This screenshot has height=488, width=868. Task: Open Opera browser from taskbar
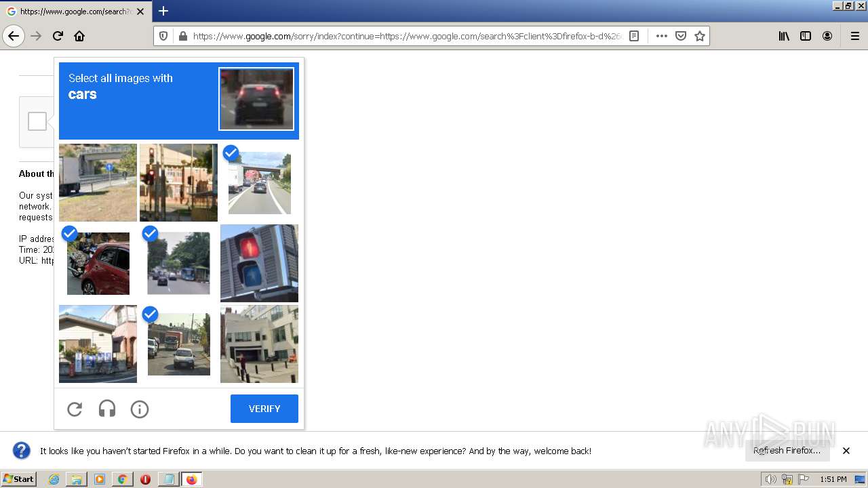pyautogui.click(x=145, y=479)
